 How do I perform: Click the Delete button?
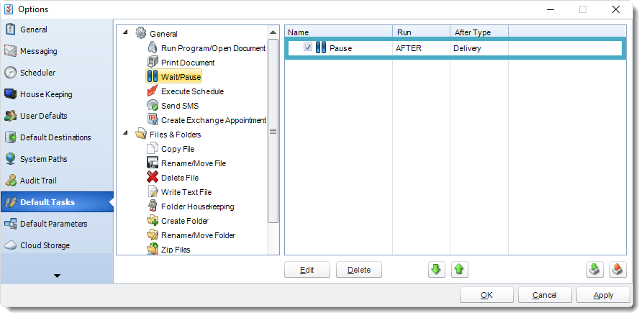(x=359, y=270)
